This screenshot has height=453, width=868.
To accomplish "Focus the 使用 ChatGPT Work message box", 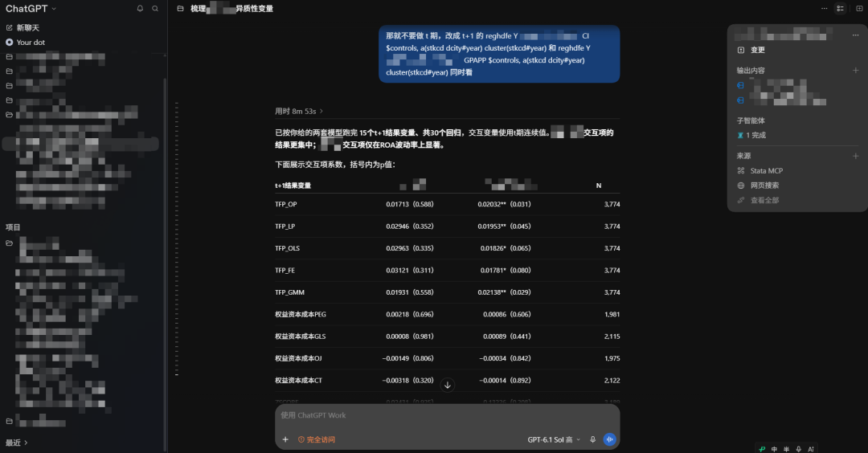I will click(x=448, y=415).
